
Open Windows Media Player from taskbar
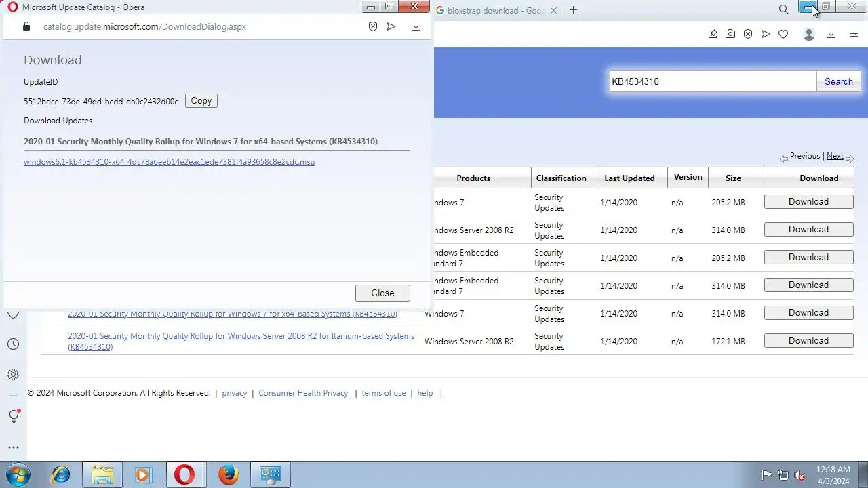click(x=142, y=474)
